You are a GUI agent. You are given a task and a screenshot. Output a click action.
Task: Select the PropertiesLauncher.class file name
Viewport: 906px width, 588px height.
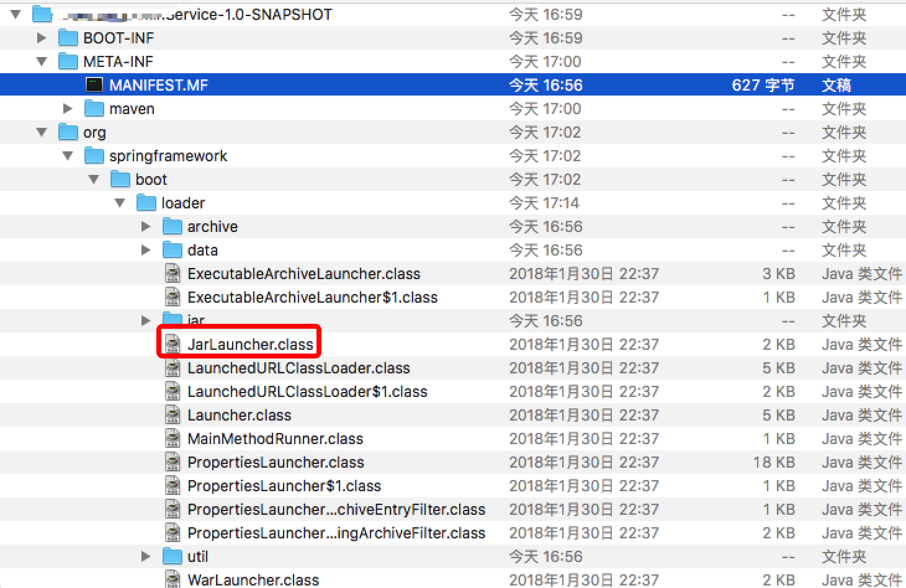[x=276, y=462]
